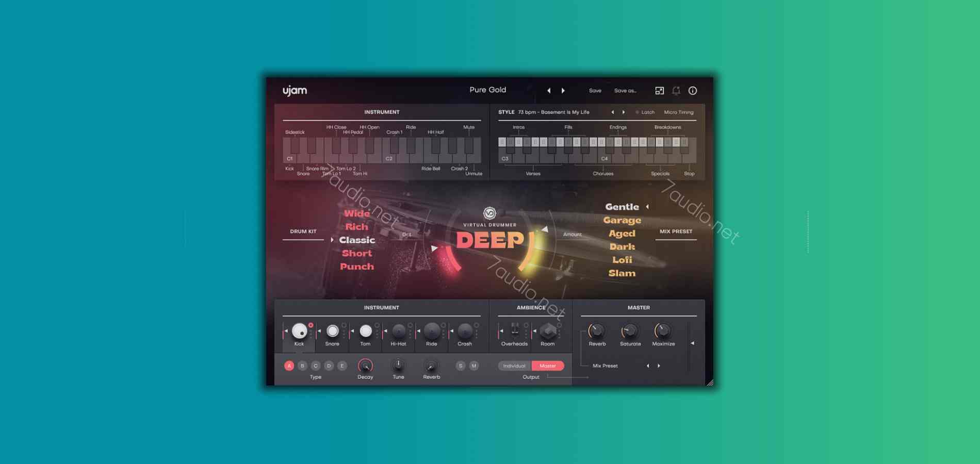This screenshot has height=464, width=980.
Task: Open Micro Timing settings
Action: 679,112
